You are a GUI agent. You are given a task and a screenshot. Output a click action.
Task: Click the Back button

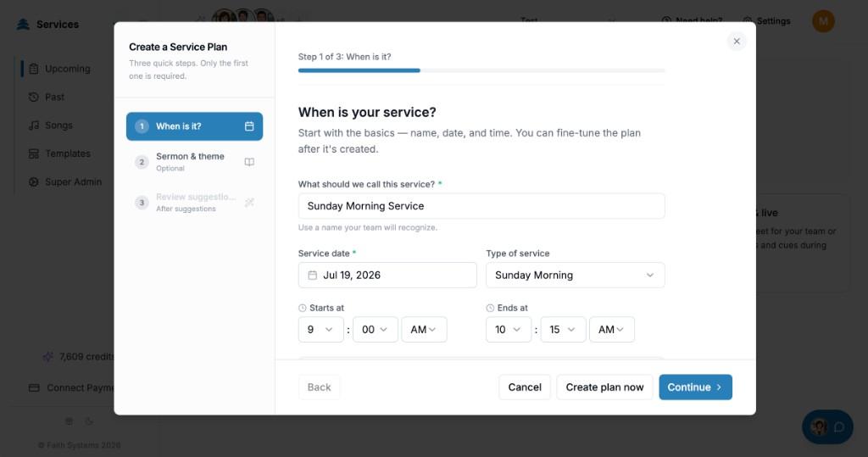click(x=319, y=387)
